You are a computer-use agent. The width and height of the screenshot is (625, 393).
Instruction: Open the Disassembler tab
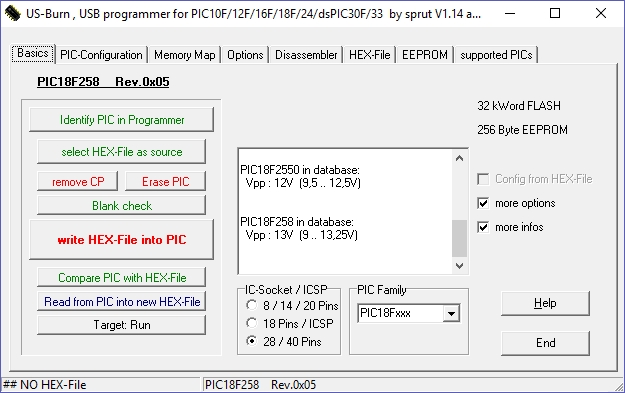(306, 55)
